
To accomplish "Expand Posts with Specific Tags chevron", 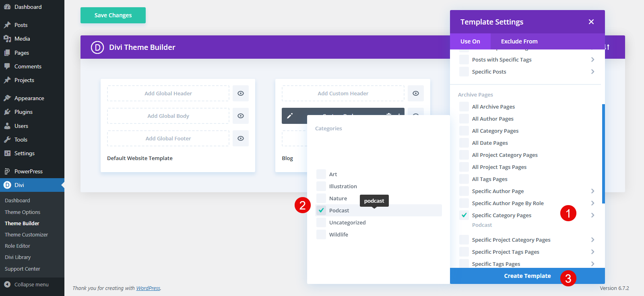I will (592, 60).
